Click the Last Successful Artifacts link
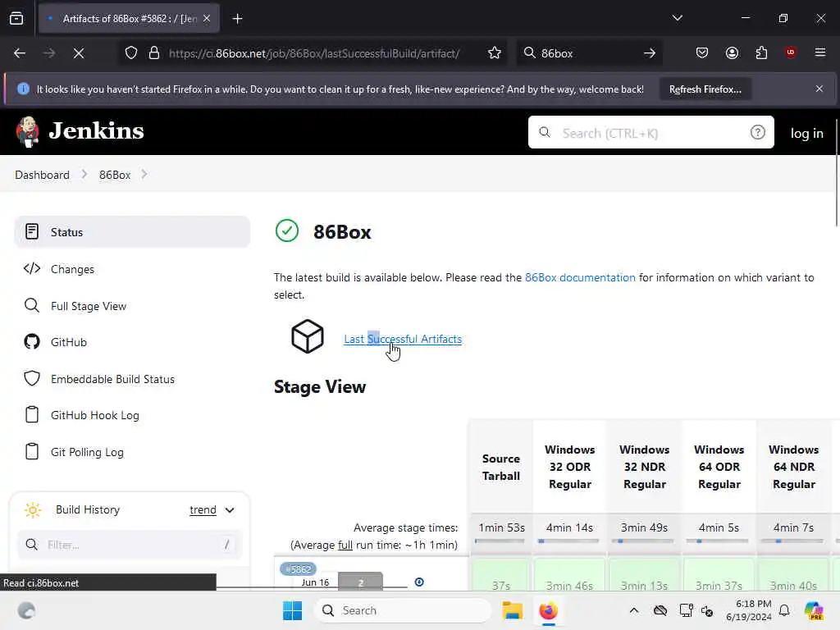Viewport: 840px width, 630px height. (403, 339)
